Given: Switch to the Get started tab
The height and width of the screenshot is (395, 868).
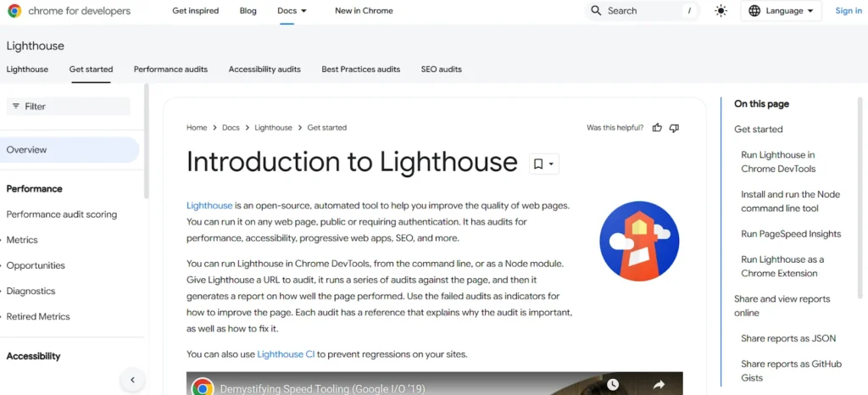Looking at the screenshot, I should [91, 70].
